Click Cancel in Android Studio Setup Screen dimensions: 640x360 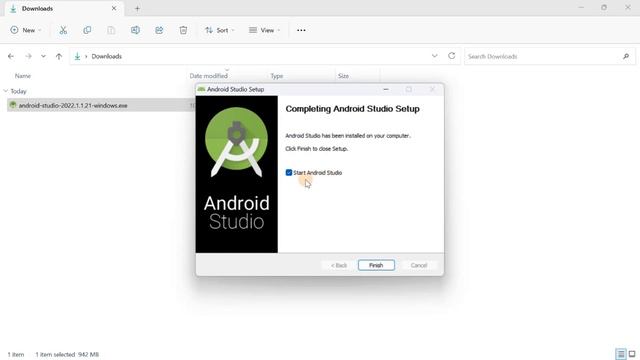[419, 265]
